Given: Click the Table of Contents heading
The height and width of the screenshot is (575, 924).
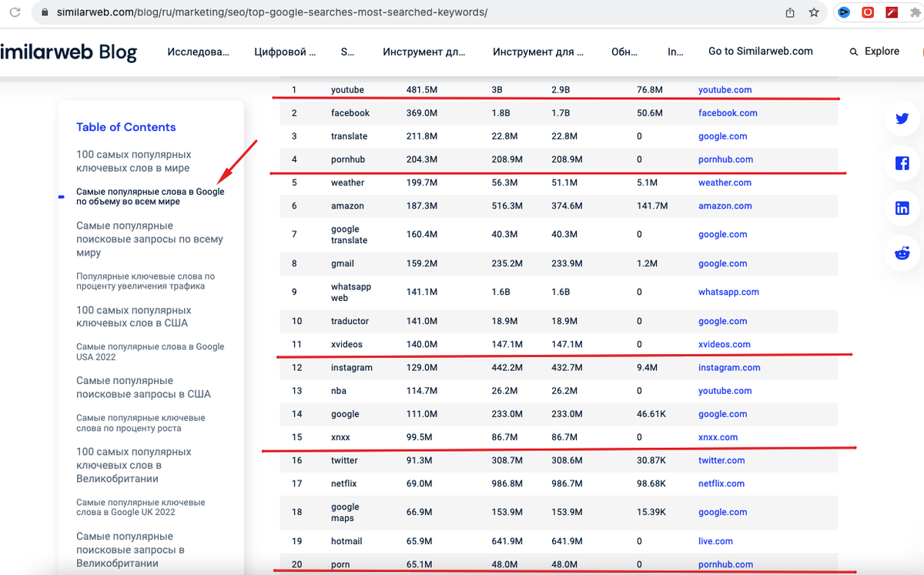Looking at the screenshot, I should click(126, 127).
